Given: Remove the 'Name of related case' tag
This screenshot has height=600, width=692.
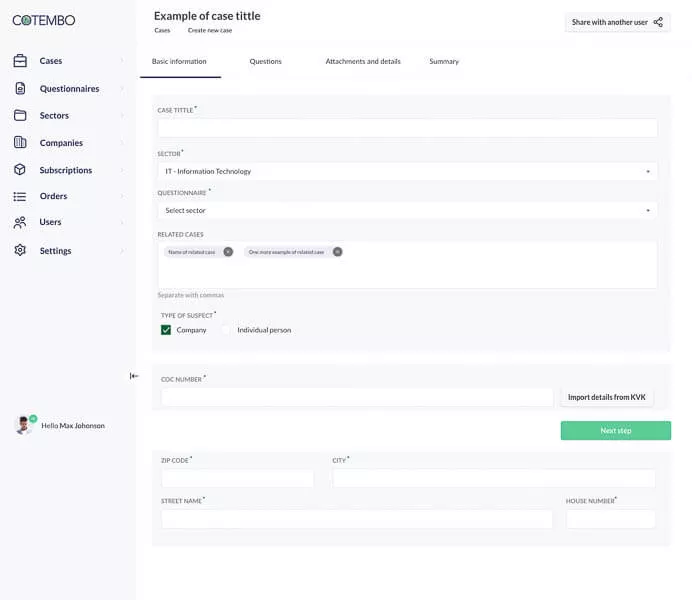Looking at the screenshot, I should pyautogui.click(x=228, y=252).
